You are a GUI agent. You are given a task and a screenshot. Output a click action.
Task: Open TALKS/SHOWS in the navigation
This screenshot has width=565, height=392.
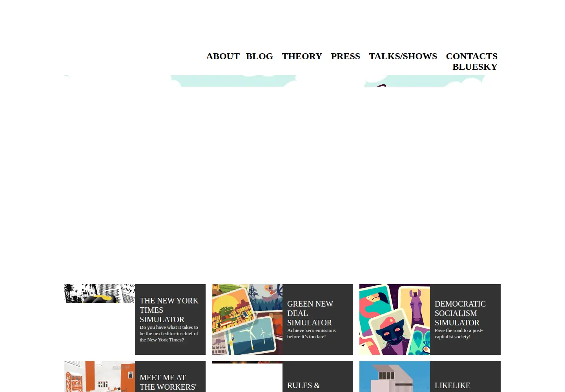tap(403, 56)
